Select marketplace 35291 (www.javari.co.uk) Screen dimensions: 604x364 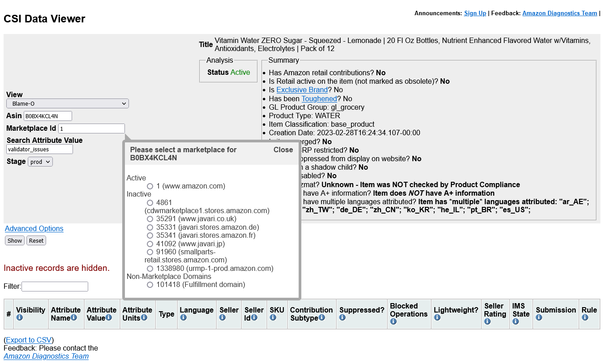[x=150, y=219]
